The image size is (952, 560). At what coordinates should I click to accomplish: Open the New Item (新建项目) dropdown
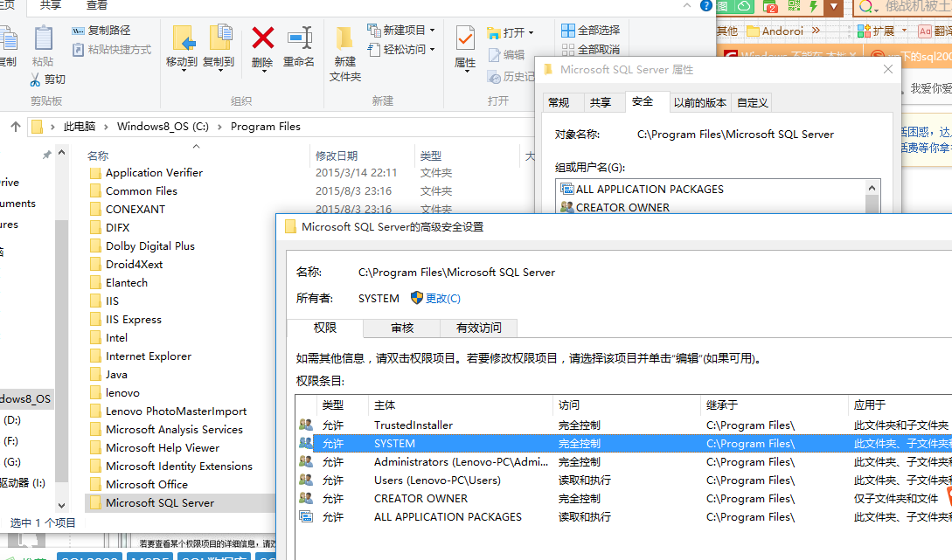click(x=432, y=31)
